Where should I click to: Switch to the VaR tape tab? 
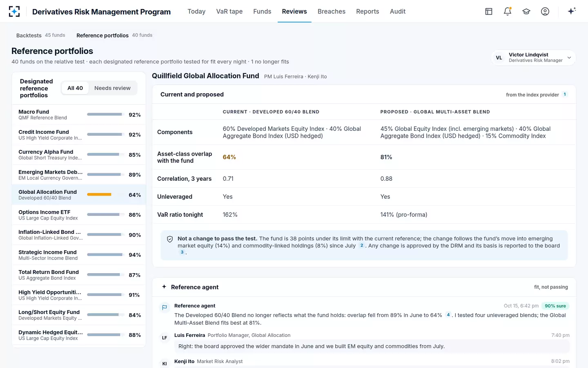click(x=229, y=11)
